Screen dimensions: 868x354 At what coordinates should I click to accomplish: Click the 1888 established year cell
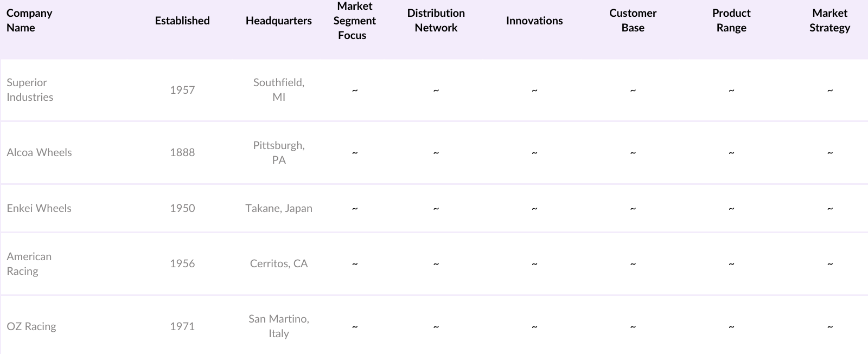pos(182,152)
